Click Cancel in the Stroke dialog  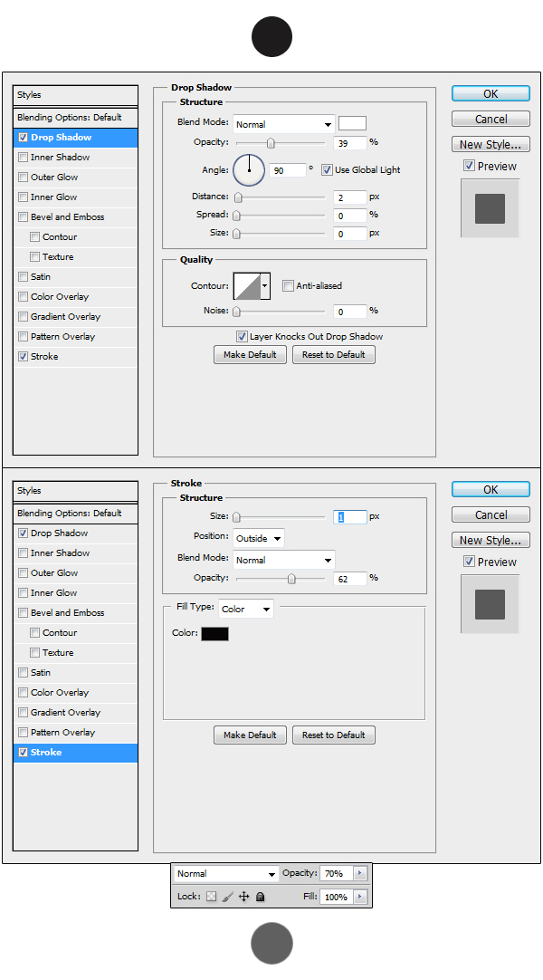pos(491,515)
